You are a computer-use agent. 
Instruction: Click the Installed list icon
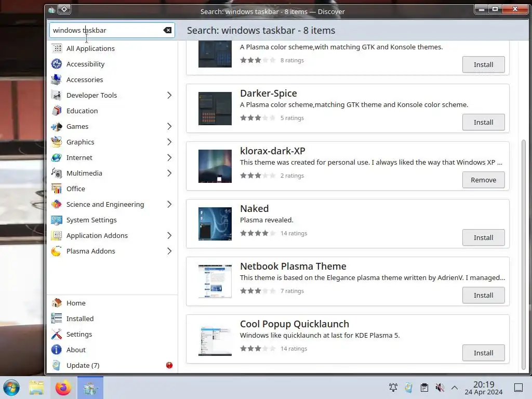point(57,318)
